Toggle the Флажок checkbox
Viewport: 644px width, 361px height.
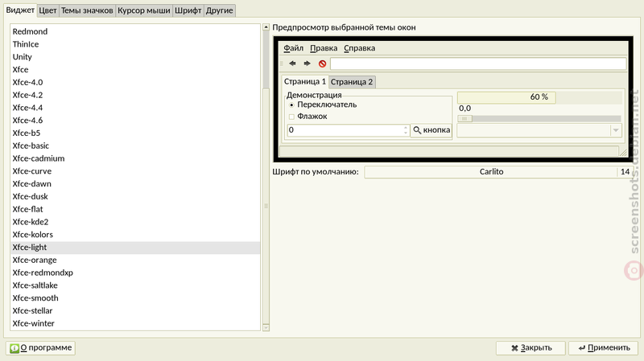coord(291,117)
